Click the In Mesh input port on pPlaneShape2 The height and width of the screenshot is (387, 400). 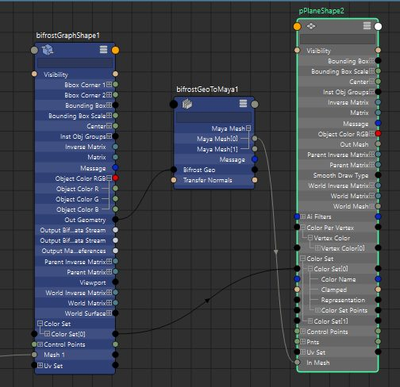coord(297,362)
